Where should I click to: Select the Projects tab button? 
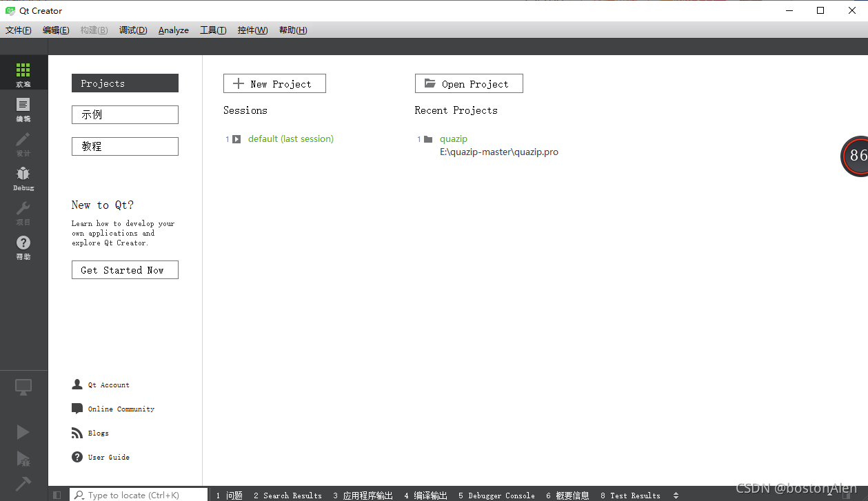coord(125,83)
